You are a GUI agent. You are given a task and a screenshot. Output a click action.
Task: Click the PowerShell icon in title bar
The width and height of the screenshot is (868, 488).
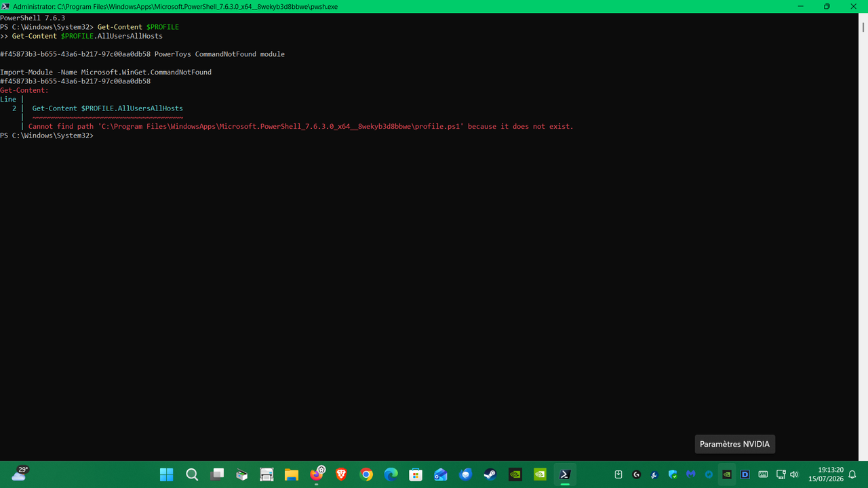[x=6, y=6]
